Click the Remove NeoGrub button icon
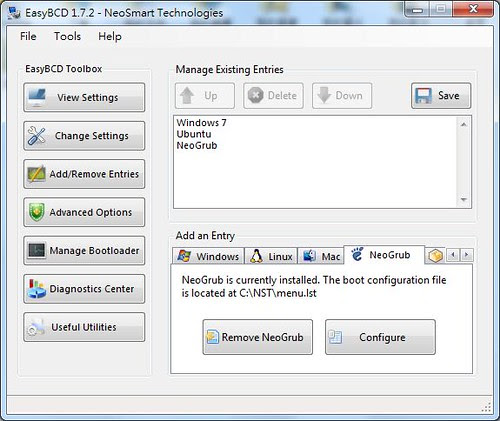This screenshot has width=500, height=421. (212, 337)
